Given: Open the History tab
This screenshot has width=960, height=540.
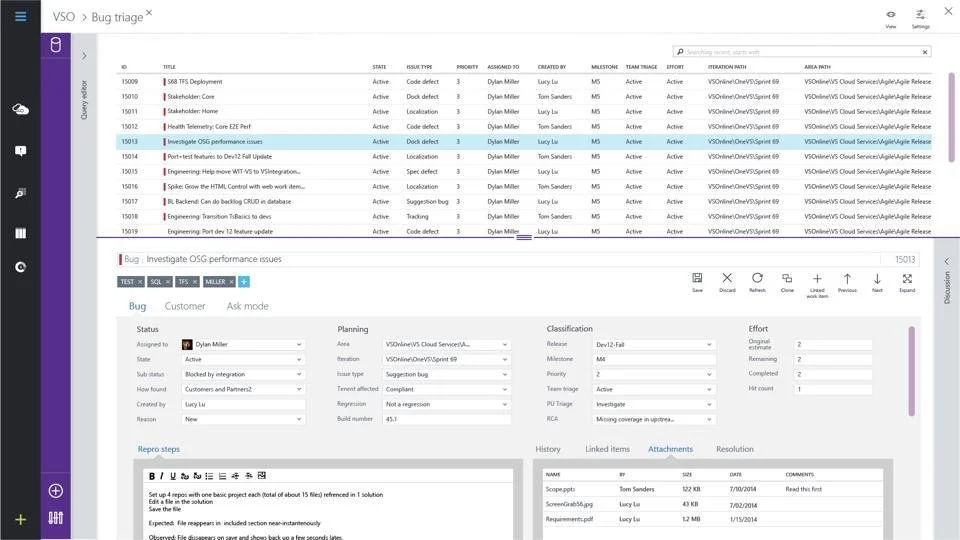Looking at the screenshot, I should (x=548, y=449).
